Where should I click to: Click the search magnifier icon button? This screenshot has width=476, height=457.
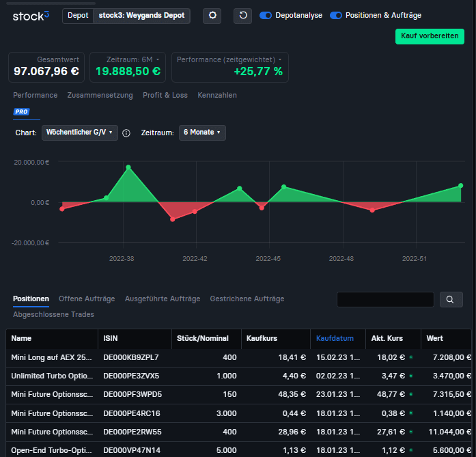[451, 299]
